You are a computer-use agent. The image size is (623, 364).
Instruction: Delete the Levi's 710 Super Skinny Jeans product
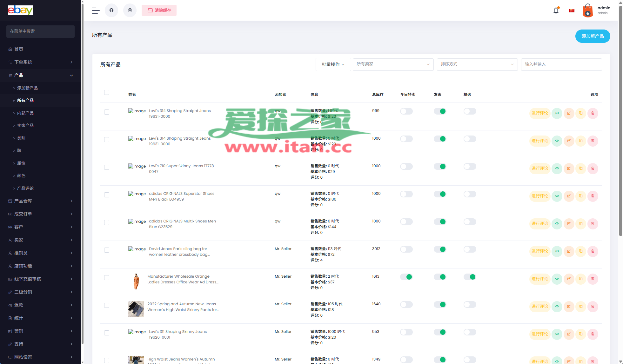(593, 169)
